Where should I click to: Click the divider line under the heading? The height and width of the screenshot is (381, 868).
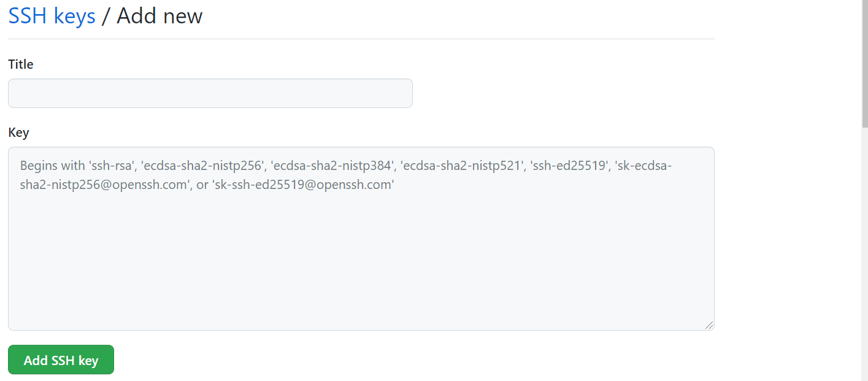361,39
